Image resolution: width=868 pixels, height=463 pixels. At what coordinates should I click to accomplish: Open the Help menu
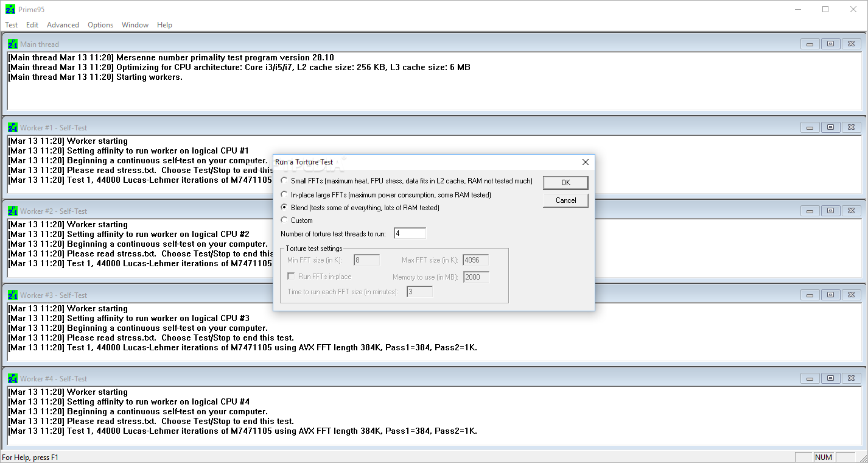coord(164,25)
